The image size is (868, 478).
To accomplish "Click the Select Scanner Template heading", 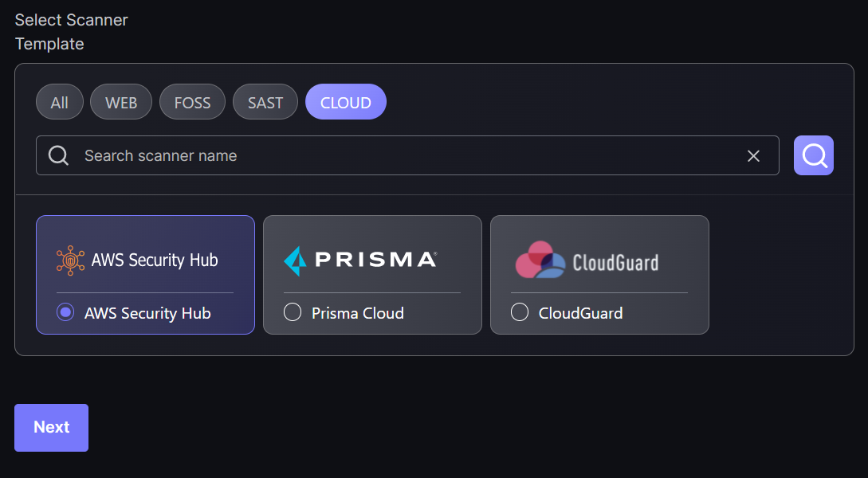I will pos(72,32).
